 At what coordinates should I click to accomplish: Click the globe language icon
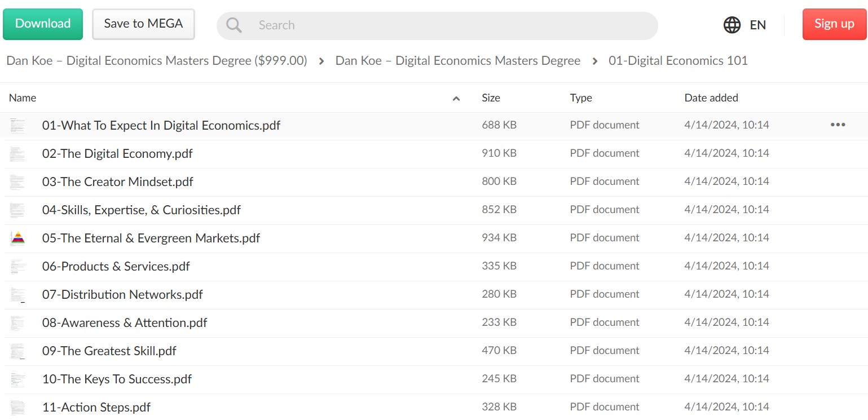tap(732, 25)
